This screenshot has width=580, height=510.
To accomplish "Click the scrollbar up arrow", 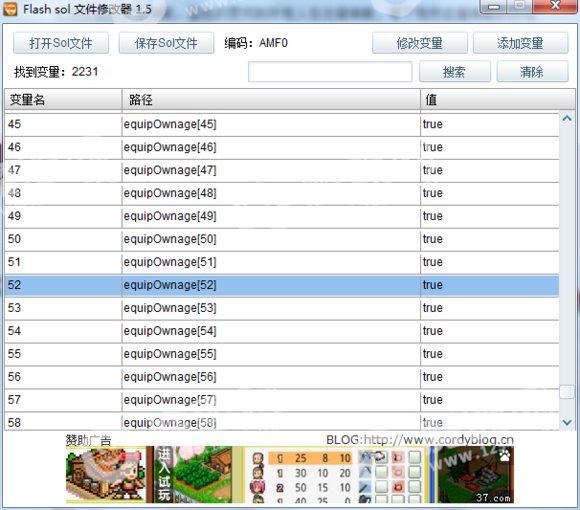I will pyautogui.click(x=567, y=119).
